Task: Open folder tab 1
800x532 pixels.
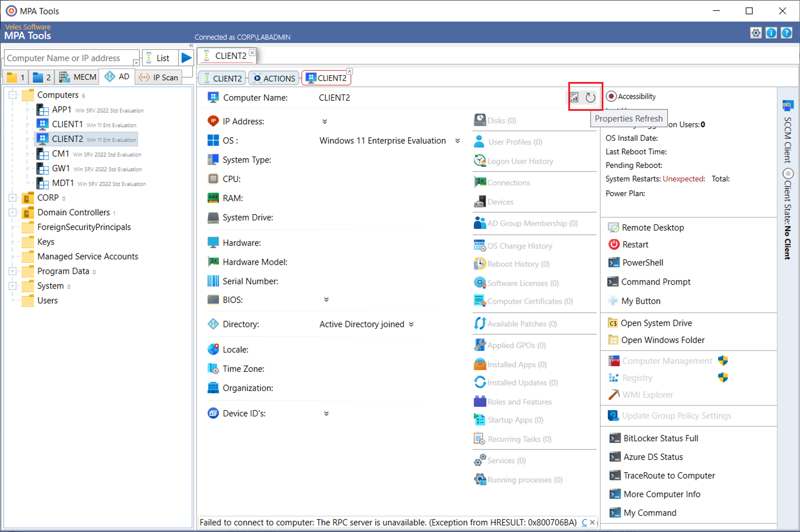Action: point(16,77)
